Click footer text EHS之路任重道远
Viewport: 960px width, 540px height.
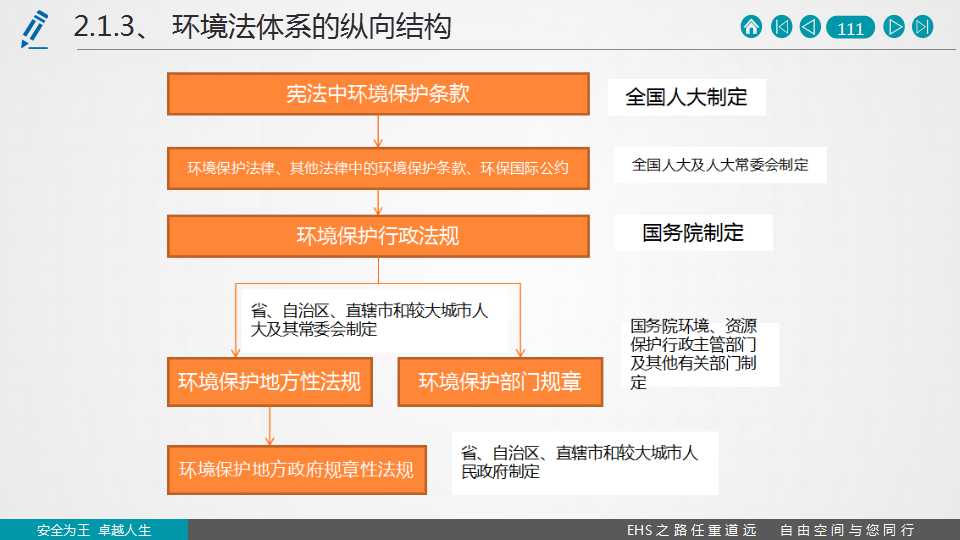[x=692, y=530]
